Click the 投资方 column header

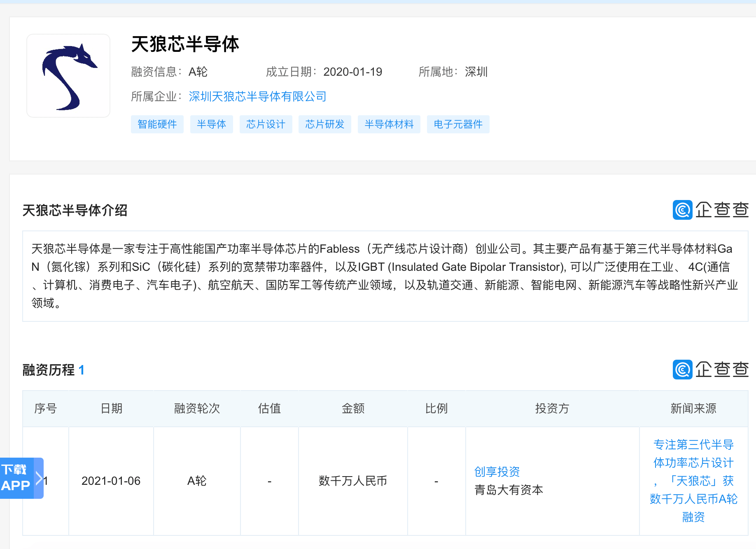552,408
